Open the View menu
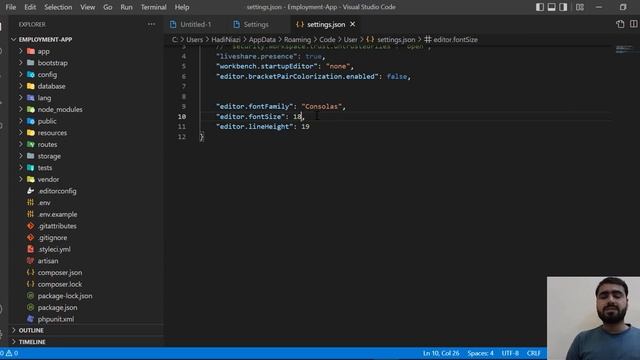This screenshot has height=360, width=640. tap(87, 7)
